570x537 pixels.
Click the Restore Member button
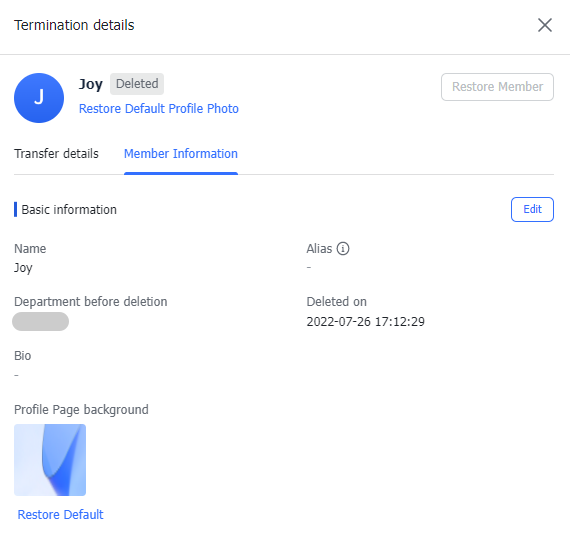click(x=497, y=87)
